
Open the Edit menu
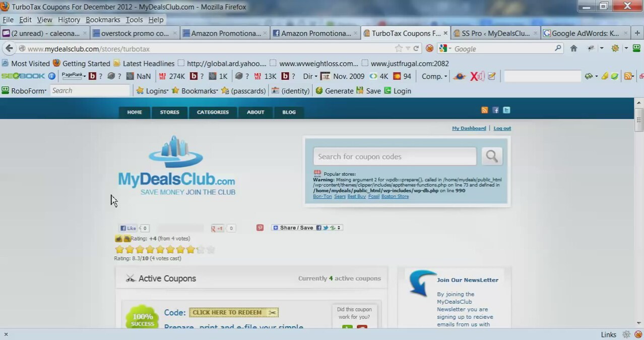click(x=25, y=20)
